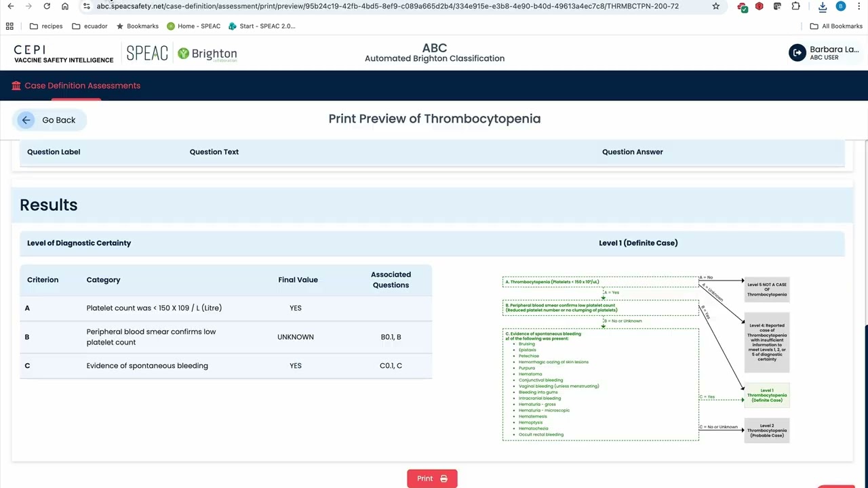Reload the page with the refresh icon
The image size is (868, 488).
click(x=47, y=6)
